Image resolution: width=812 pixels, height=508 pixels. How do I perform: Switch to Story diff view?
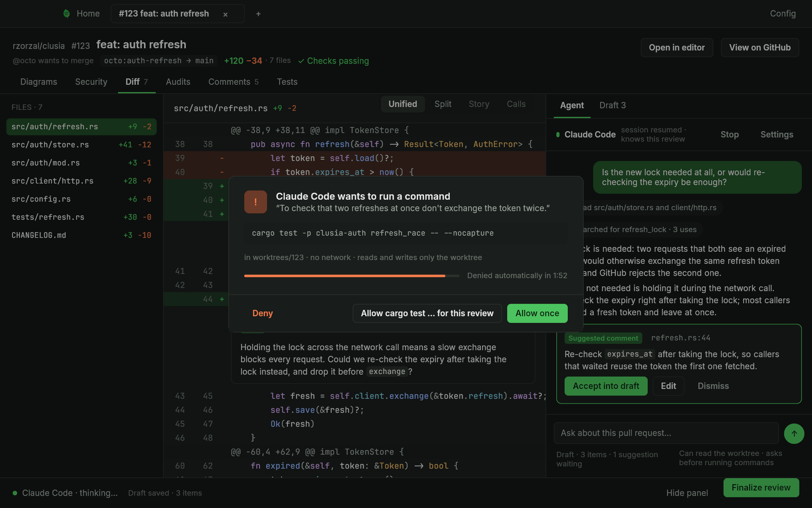click(479, 104)
